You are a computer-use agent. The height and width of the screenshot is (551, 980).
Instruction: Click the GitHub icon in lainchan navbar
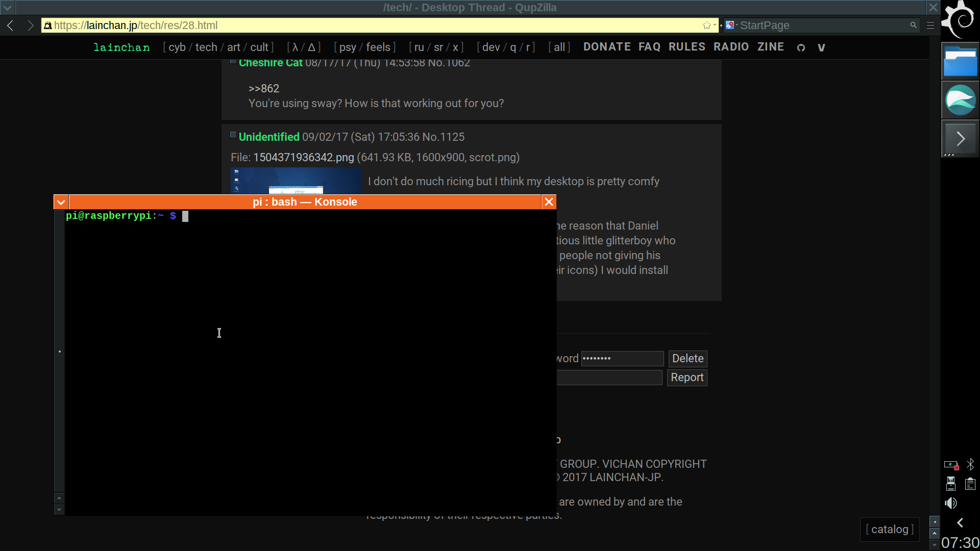coord(801,47)
